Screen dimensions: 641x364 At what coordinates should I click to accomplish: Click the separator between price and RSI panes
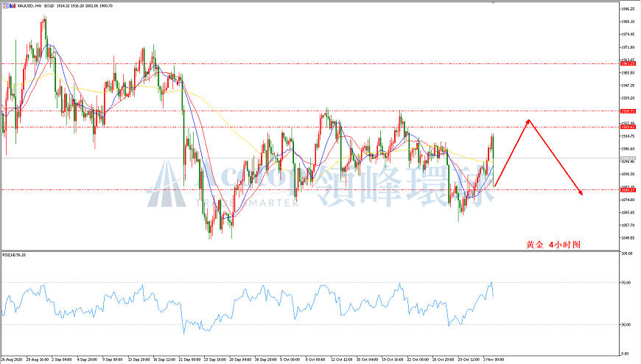pyautogui.click(x=309, y=251)
